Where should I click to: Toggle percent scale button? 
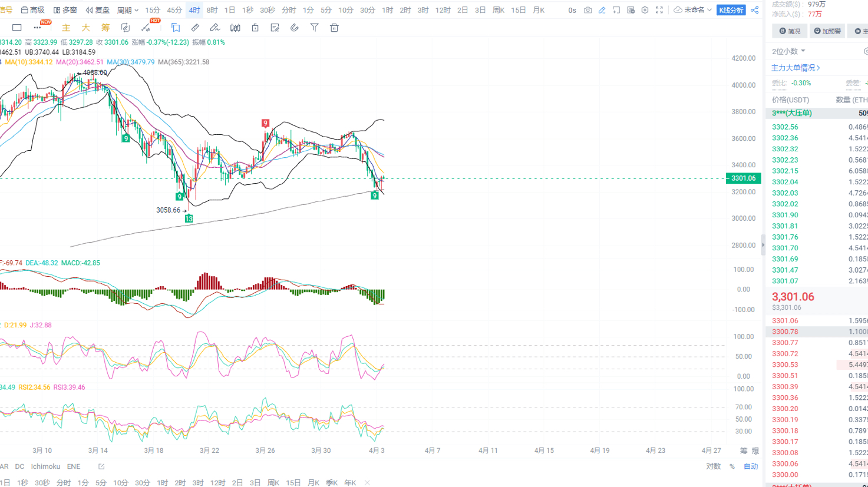pos(732,466)
